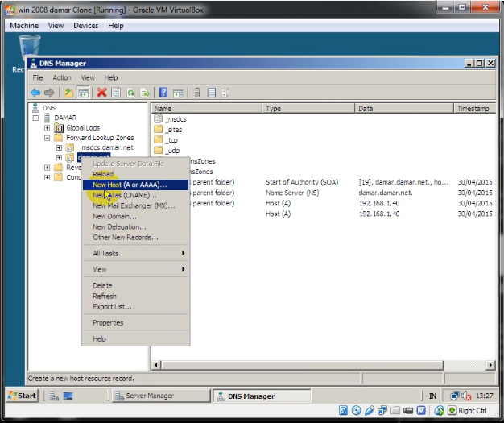The width and height of the screenshot is (504, 423).
Task: Click VirtualBox CPU chip status icon
Action: pyautogui.click(x=421, y=410)
